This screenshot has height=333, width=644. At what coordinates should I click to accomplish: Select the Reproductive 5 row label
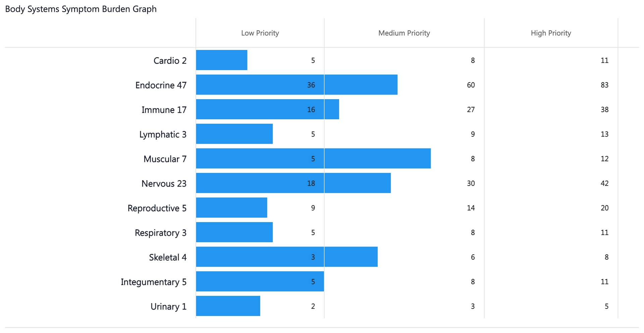[157, 208]
